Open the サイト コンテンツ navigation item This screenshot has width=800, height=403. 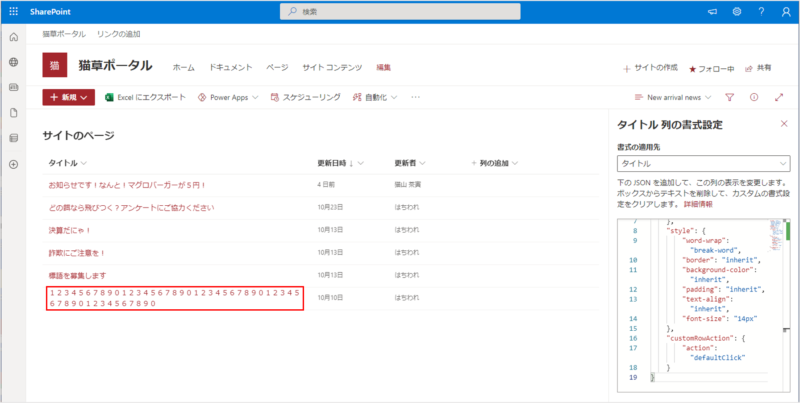tap(331, 67)
